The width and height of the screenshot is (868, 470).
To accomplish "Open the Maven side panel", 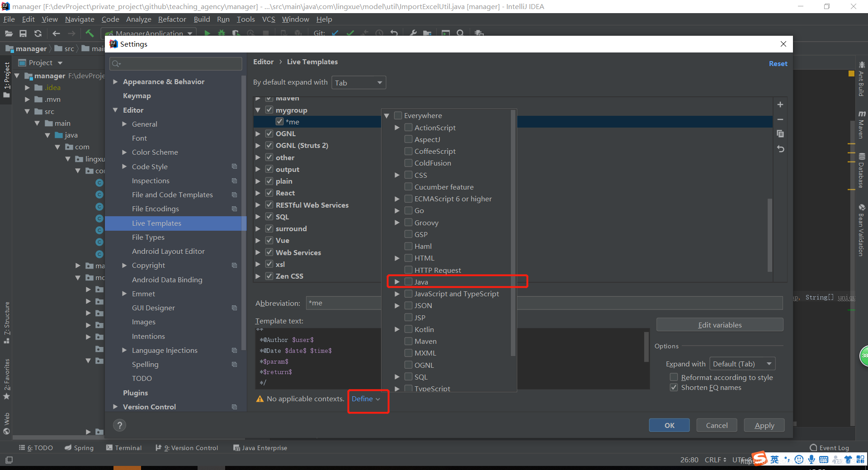I will [861, 125].
